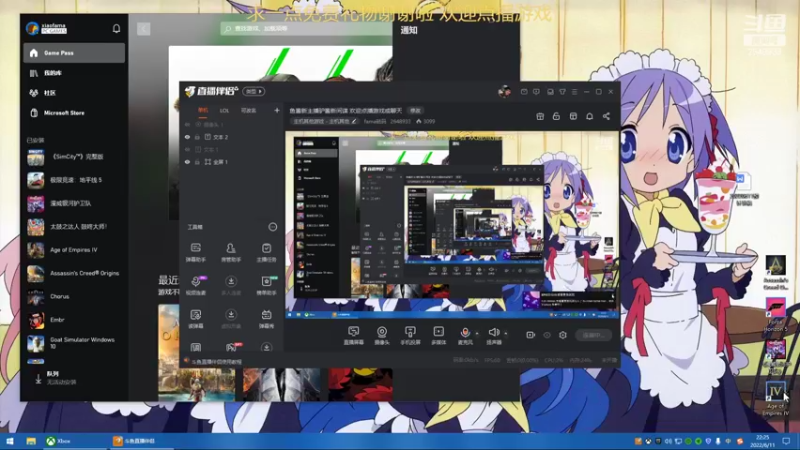Open the camera tool with green NEW badge

click(266, 285)
